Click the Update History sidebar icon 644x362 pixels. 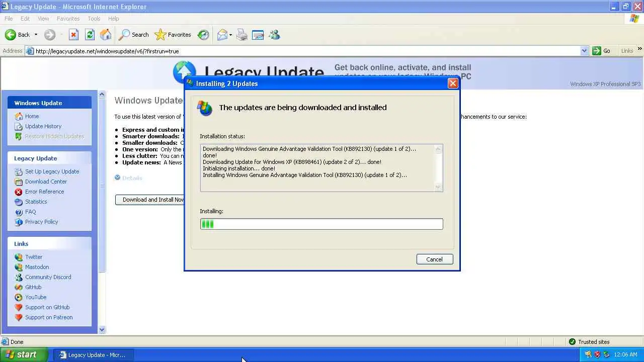(x=19, y=126)
